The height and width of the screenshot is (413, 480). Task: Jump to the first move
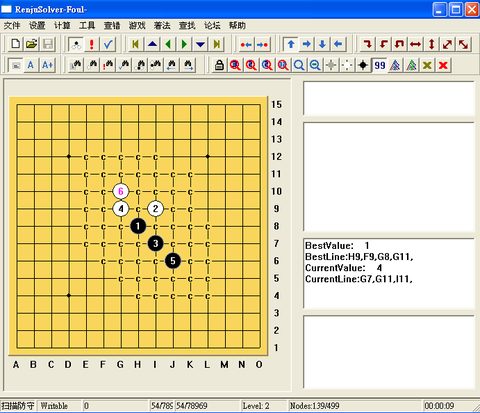(136, 44)
